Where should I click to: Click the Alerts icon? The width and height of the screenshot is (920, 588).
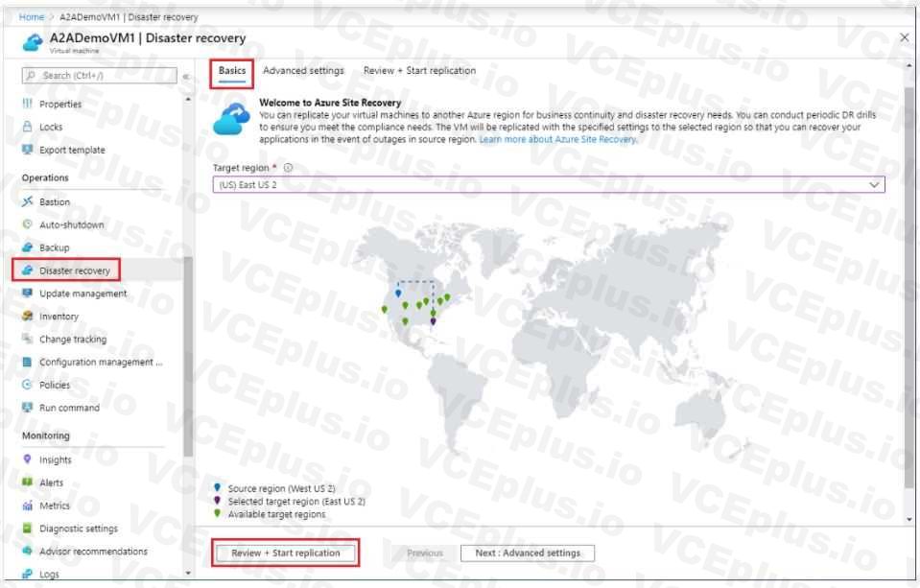[x=27, y=482]
